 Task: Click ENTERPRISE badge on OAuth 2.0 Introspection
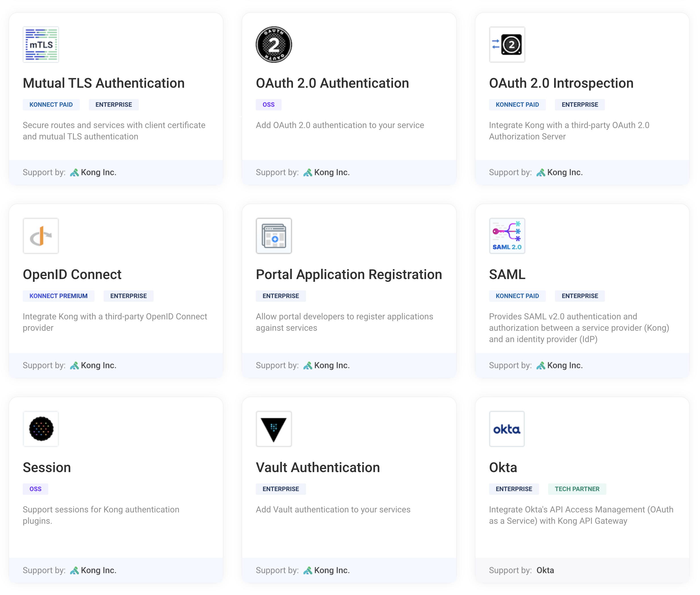(x=580, y=104)
